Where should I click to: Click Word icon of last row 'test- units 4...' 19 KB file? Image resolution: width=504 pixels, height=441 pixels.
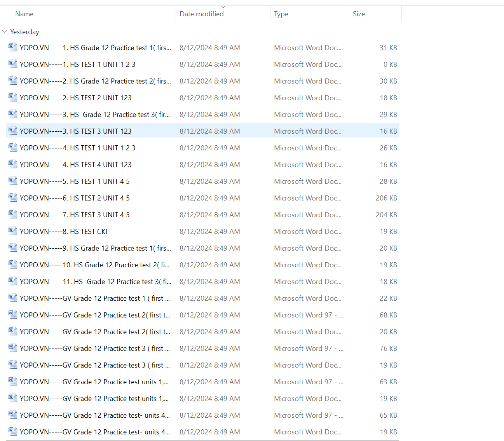[x=13, y=432]
